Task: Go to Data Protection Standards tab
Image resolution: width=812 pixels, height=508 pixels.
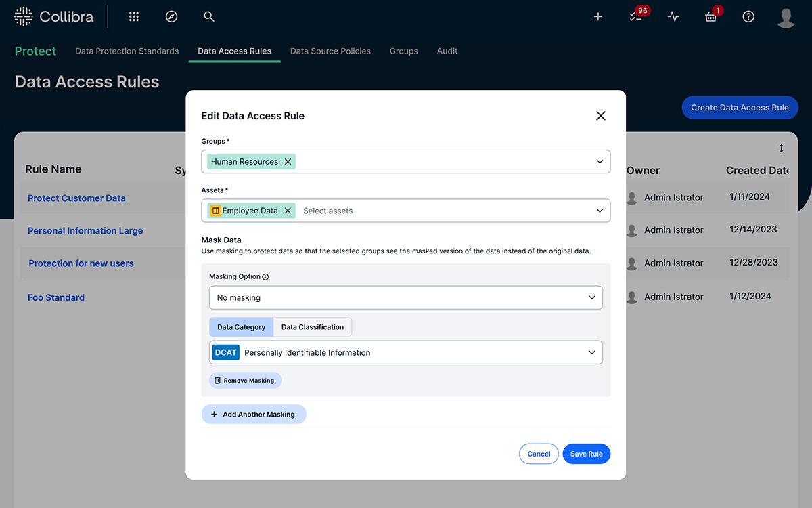Action: click(x=127, y=51)
